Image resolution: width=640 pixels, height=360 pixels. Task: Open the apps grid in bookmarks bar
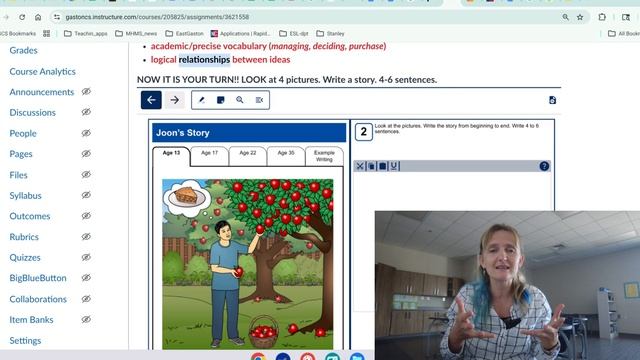47,33
